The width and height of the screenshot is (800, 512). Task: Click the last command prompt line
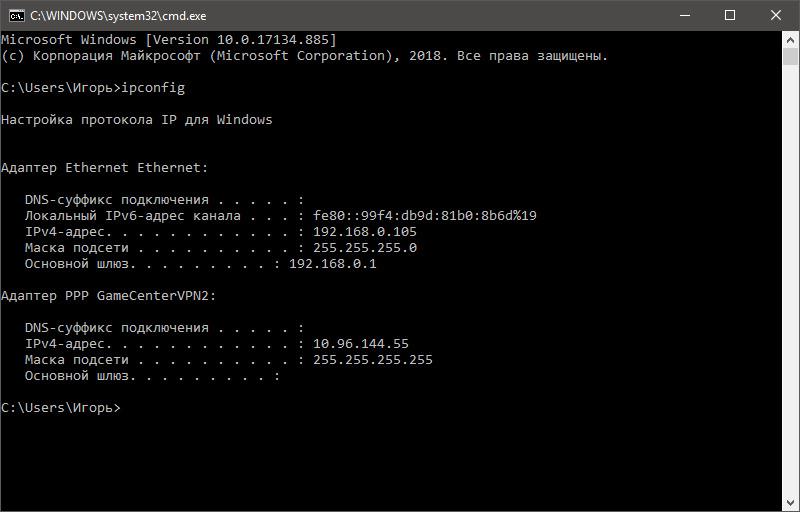coord(61,408)
